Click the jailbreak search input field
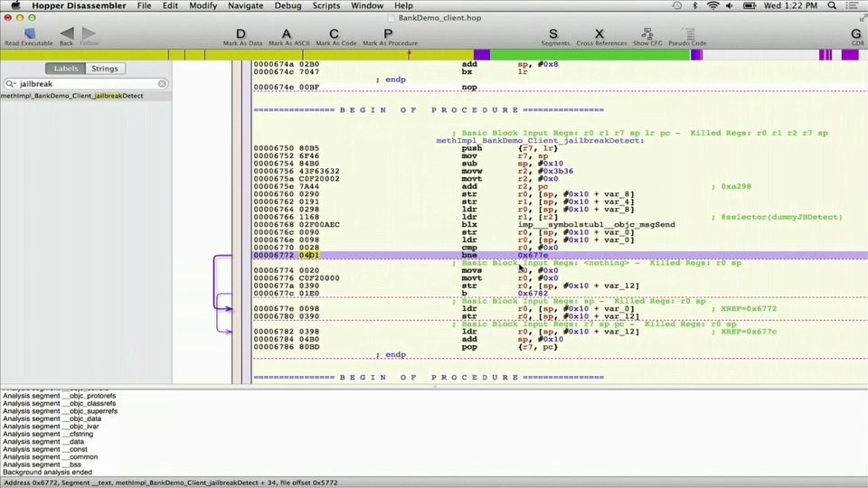The height and width of the screenshot is (488, 868). click(86, 84)
